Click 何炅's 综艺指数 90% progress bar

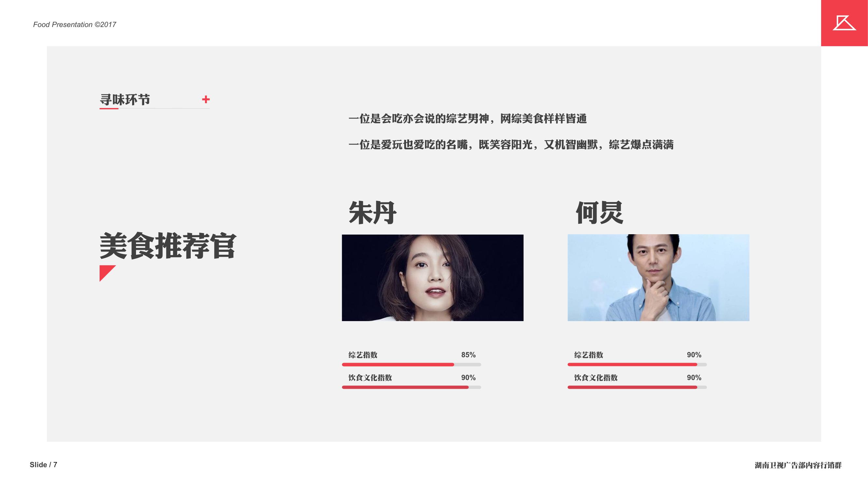637,364
